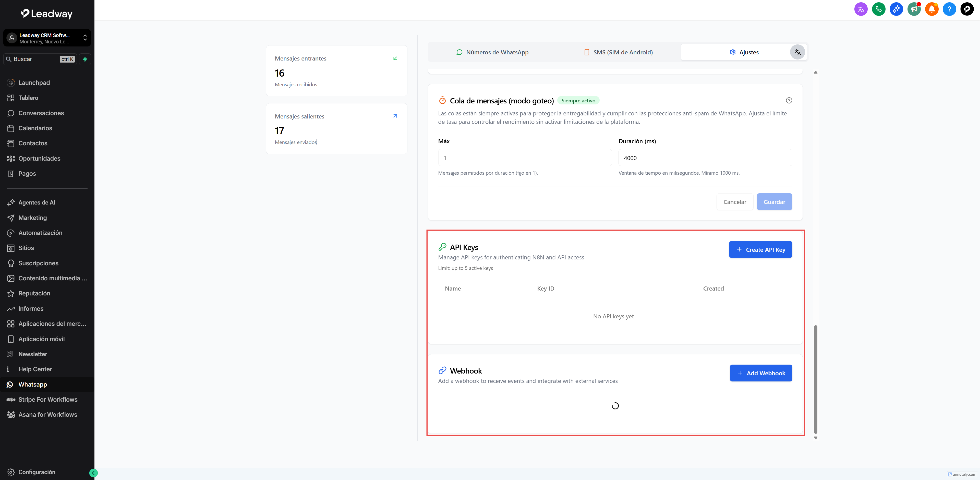980x480 pixels.
Task: Click scrollbar down arrow in settings panel
Action: click(815, 438)
